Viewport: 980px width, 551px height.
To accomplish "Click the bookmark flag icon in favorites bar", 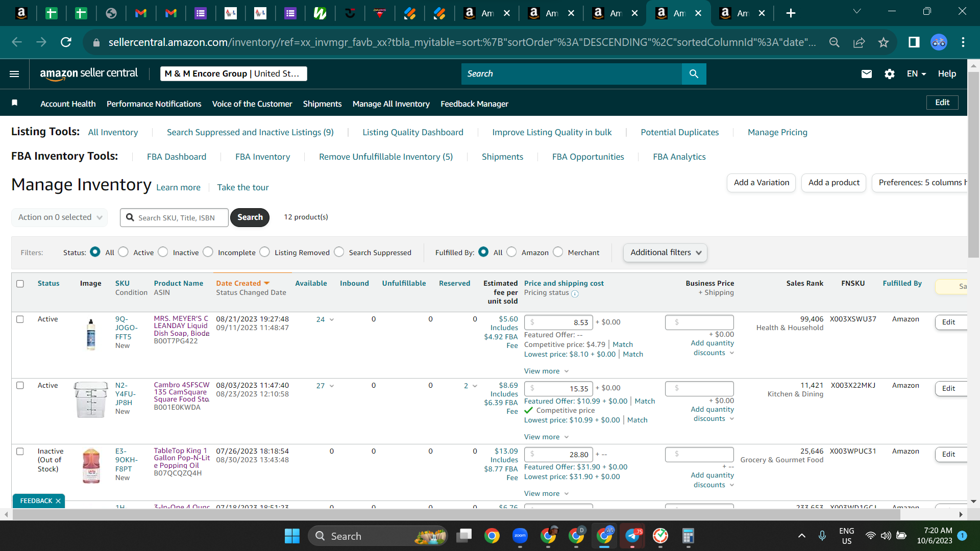I will [15, 103].
